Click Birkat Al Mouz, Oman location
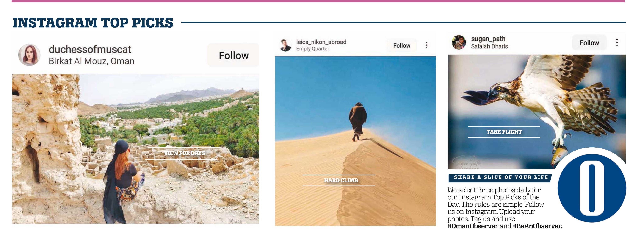The image size is (644, 235). click(x=91, y=61)
